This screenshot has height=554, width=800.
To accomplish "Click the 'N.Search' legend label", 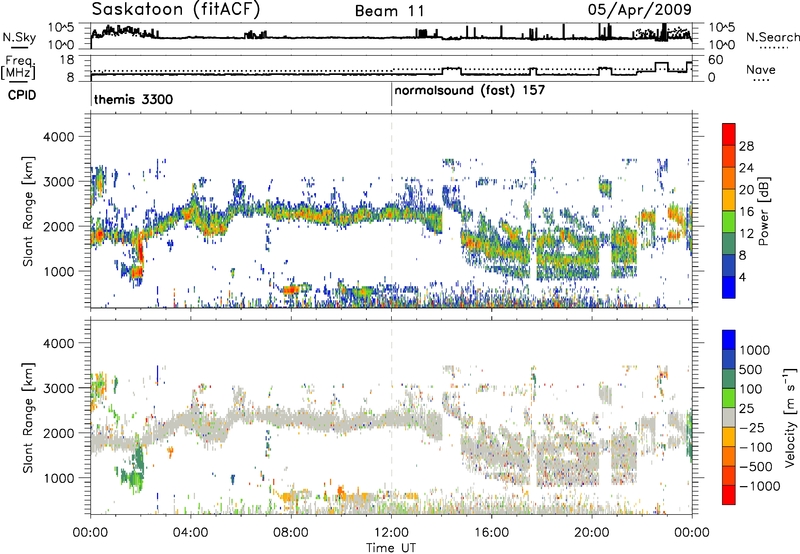I will point(772,37).
